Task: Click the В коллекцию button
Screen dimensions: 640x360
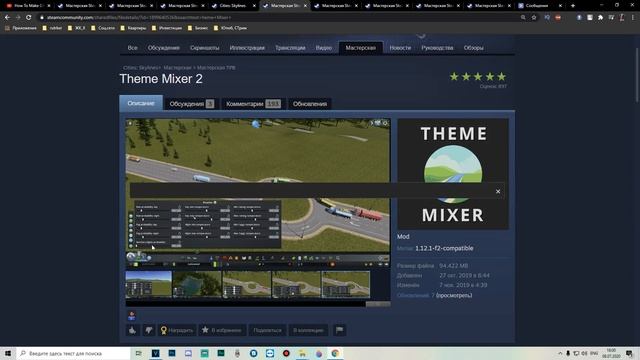Action: coord(308,330)
